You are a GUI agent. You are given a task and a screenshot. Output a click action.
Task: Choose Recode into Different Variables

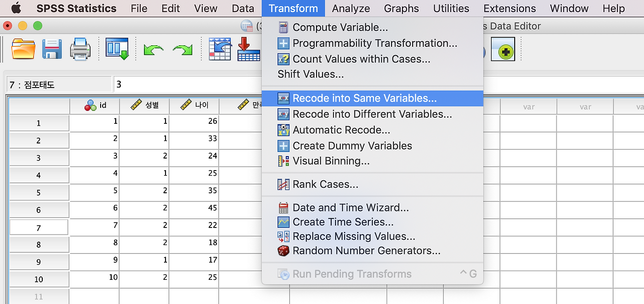pyautogui.click(x=372, y=114)
